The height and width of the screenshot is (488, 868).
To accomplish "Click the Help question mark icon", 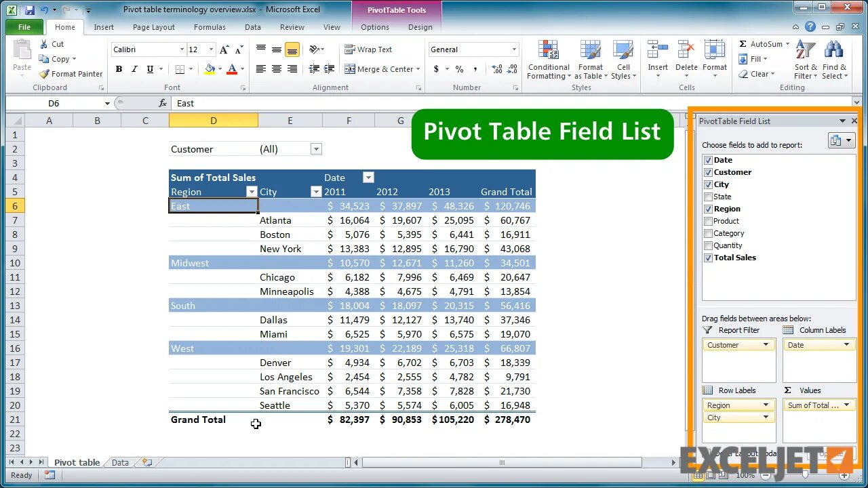I will pos(810,27).
